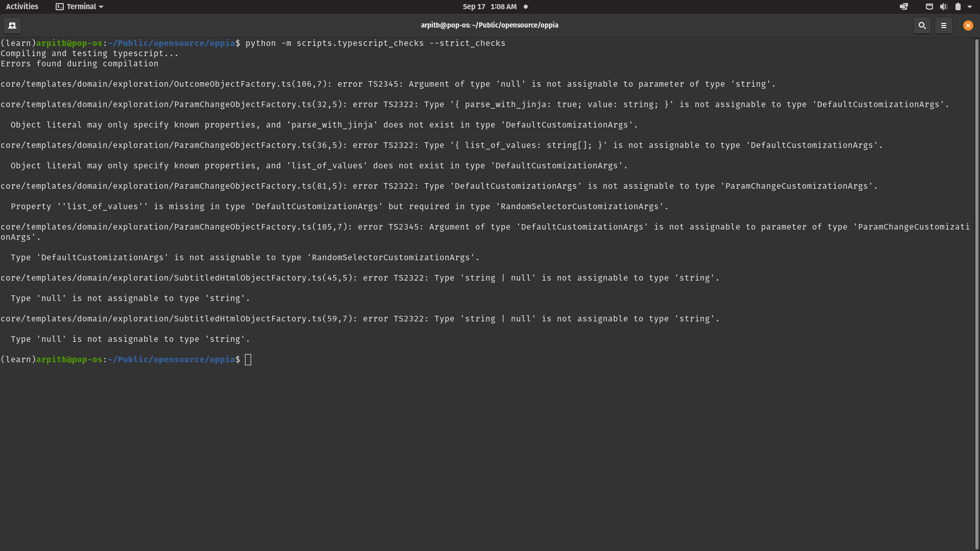Screen dimensions: 980x551
Task: Expand the system status dropdown arrow
Action: 969,7
